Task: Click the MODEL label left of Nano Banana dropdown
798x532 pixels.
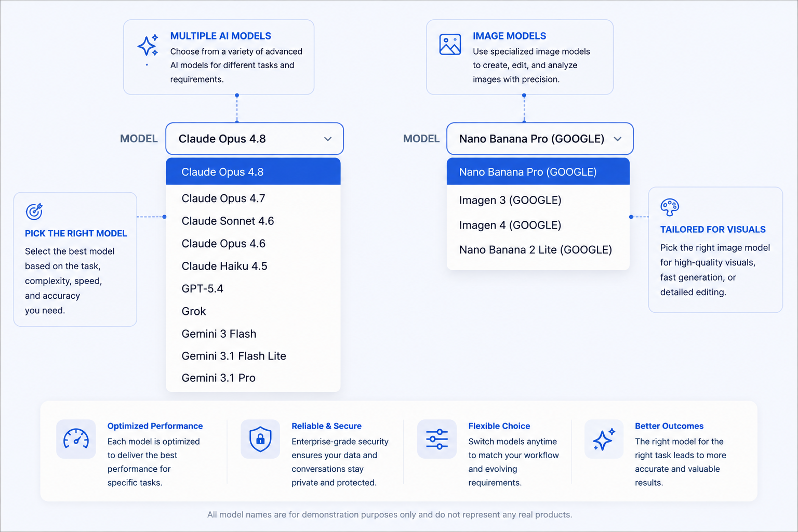Action: pyautogui.click(x=421, y=139)
